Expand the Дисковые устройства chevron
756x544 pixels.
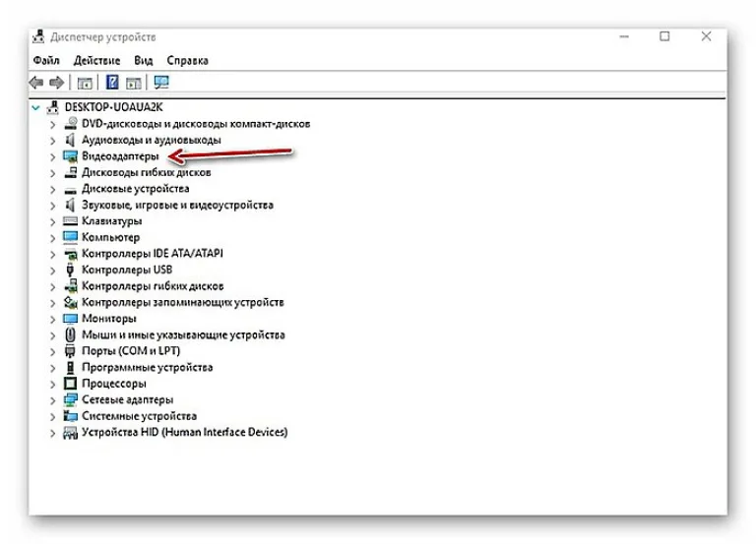pos(52,189)
